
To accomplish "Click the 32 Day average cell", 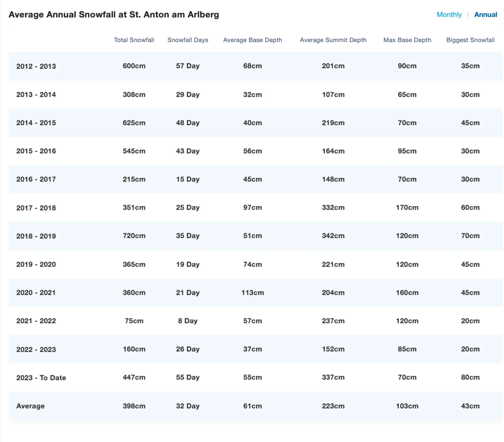I will 188,406.
